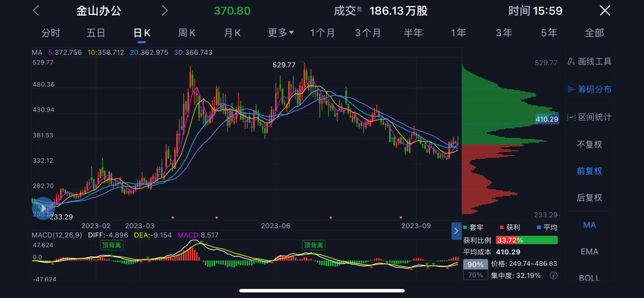Choose 后复权 price adjustment
The height and width of the screenshot is (298, 644).
click(x=589, y=197)
